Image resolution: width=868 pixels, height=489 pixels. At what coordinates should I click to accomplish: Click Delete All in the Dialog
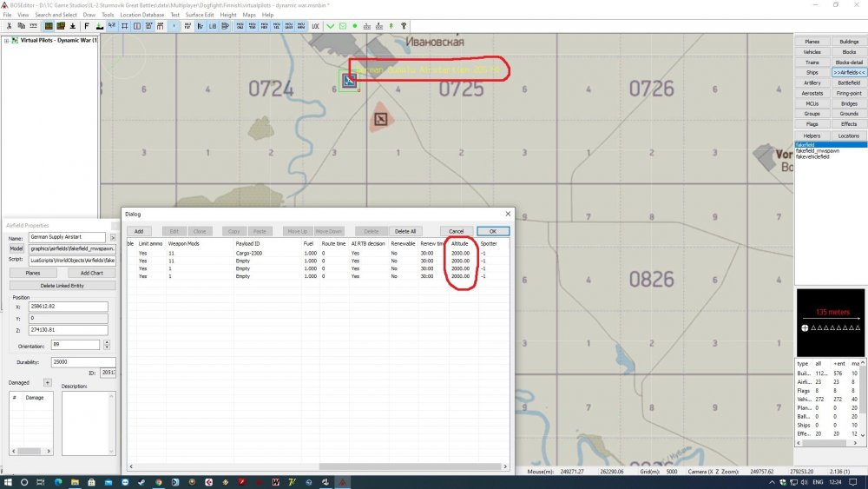tap(405, 231)
